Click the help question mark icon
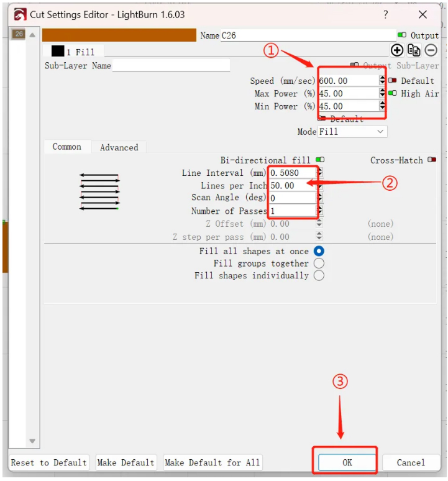The width and height of the screenshot is (448, 481). click(385, 14)
